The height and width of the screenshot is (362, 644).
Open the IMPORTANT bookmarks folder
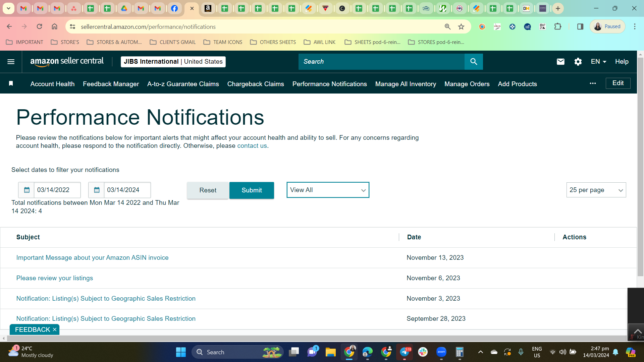(x=24, y=42)
